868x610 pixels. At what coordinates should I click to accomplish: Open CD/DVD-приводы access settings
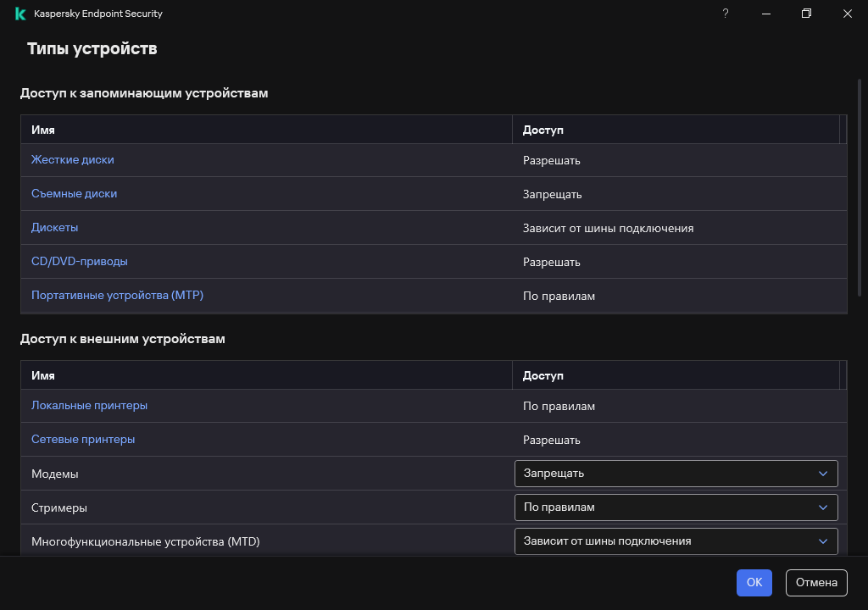pyautogui.click(x=79, y=262)
